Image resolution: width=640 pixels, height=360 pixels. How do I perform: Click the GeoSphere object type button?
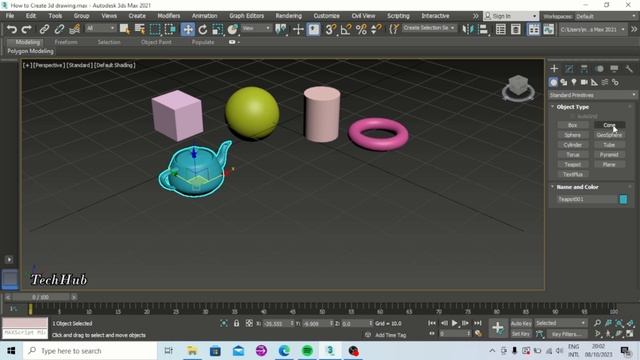609,135
